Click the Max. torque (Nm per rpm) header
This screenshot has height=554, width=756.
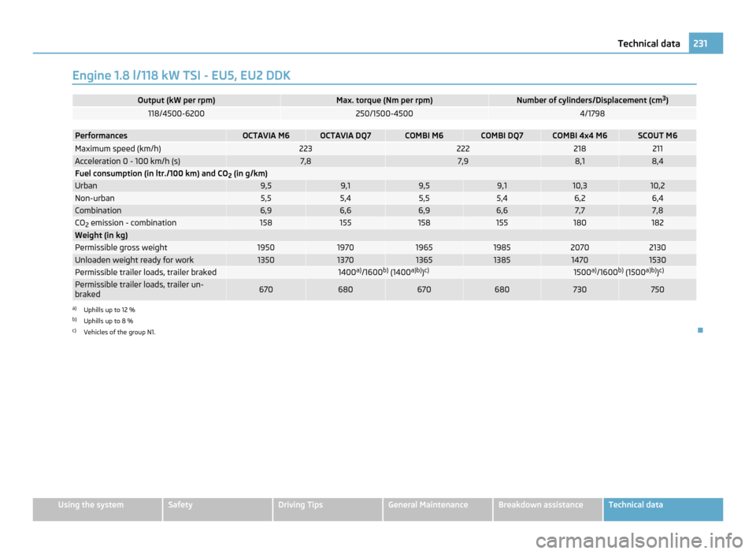click(x=384, y=100)
